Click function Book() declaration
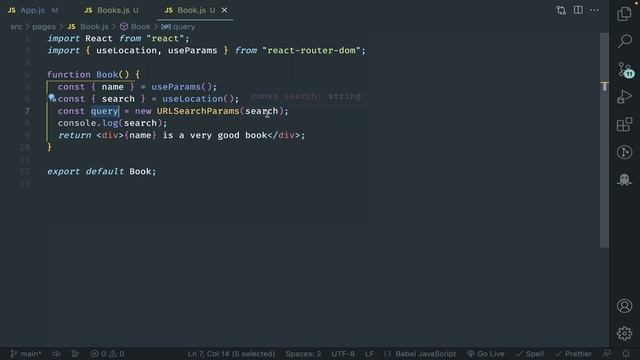 [93, 75]
